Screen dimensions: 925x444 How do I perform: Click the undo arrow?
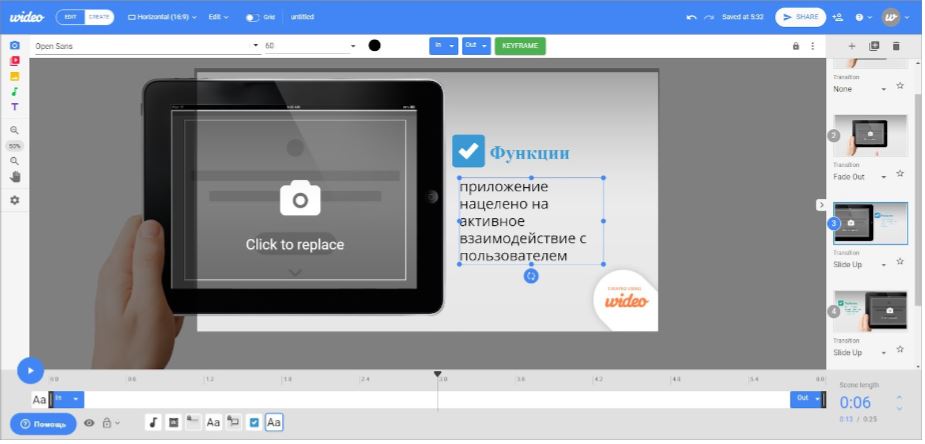point(691,17)
